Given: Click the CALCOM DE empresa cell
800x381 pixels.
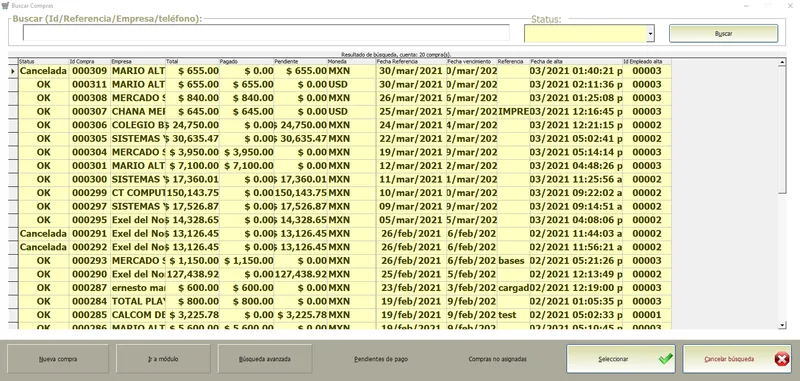Looking at the screenshot, I should click(x=138, y=315).
